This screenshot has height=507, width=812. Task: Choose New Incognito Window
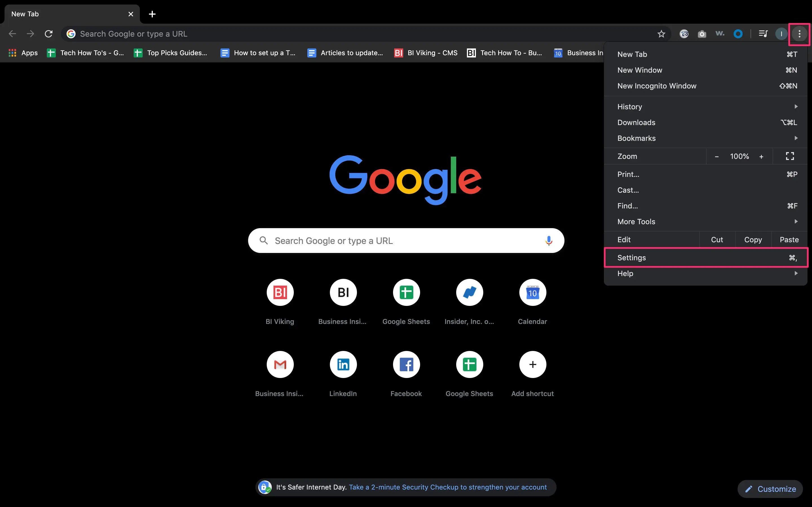pyautogui.click(x=705, y=86)
